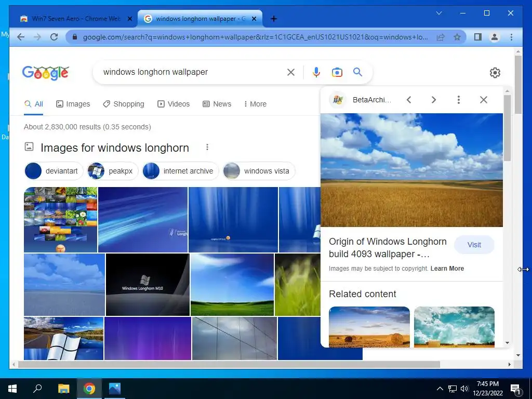Visit the wallpaper source page
The image size is (532, 399).
pyautogui.click(x=474, y=245)
